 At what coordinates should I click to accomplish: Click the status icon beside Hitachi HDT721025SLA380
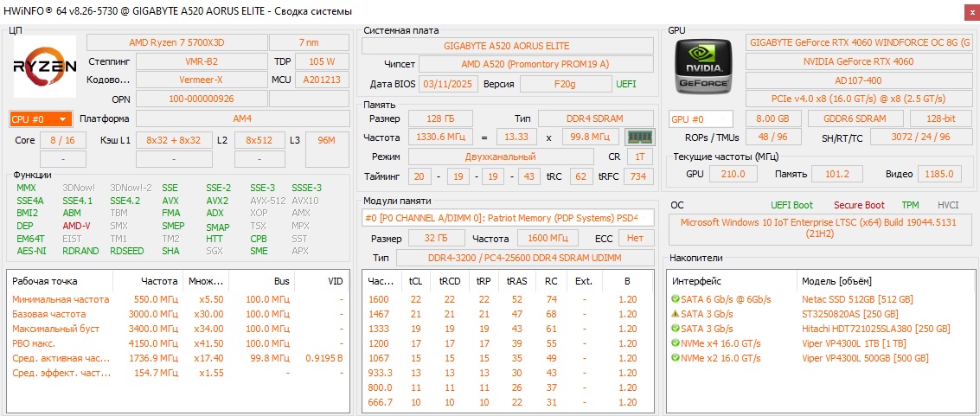point(675,329)
